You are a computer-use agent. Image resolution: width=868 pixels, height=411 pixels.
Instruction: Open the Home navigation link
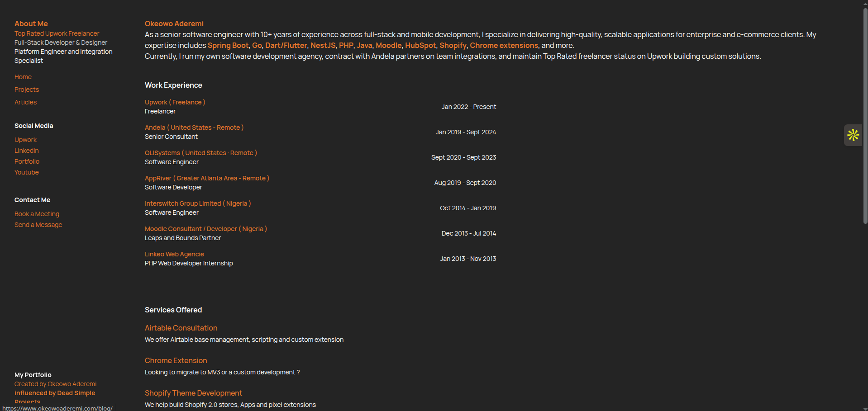pos(23,77)
